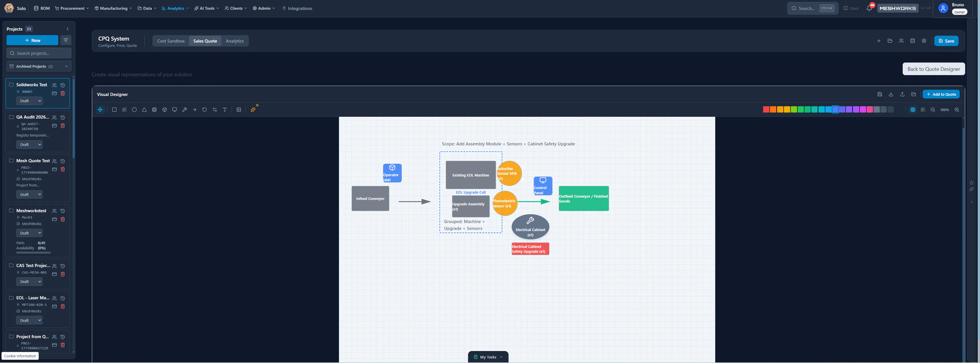Select the arrow connector tool
This screenshot has width=980, height=363.
click(x=194, y=110)
